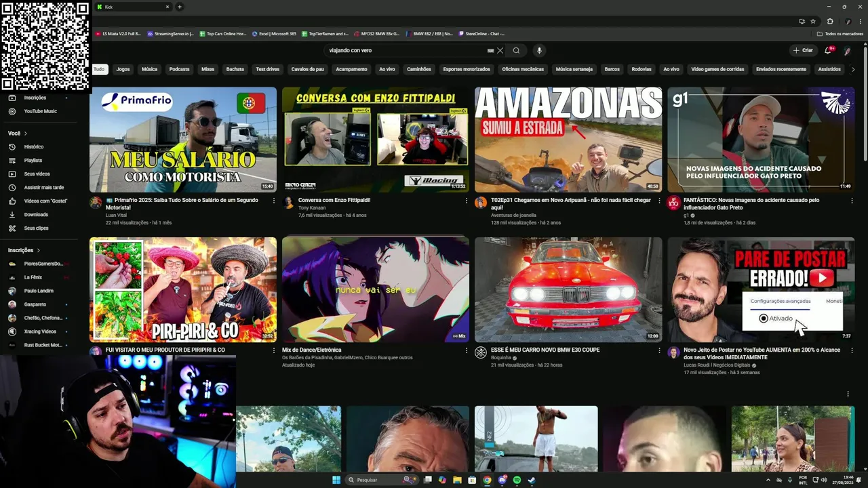Open options menu for FANTÁSTICO Gato Preto video
Screen dimensions: 868x488
[852, 201]
